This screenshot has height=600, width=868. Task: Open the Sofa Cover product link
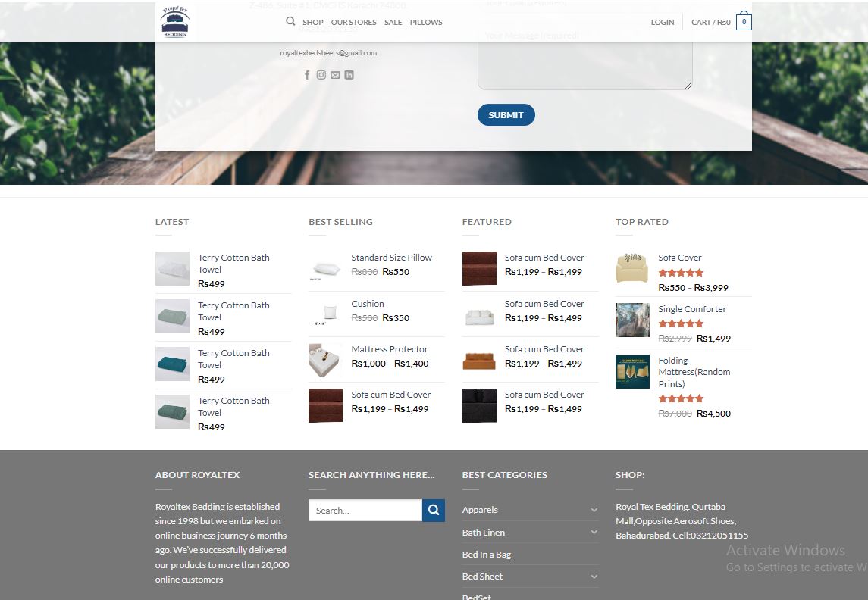pos(680,257)
